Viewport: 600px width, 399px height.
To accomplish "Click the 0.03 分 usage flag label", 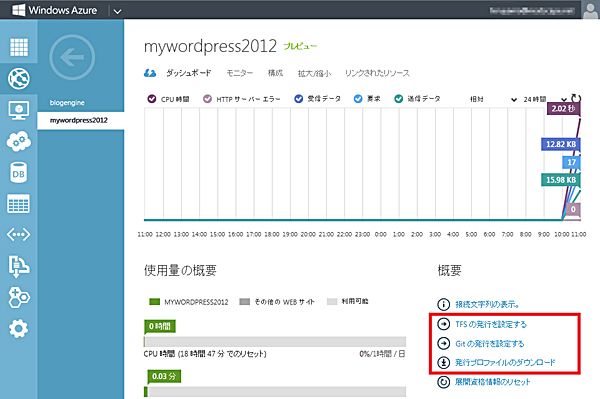I will [x=164, y=376].
